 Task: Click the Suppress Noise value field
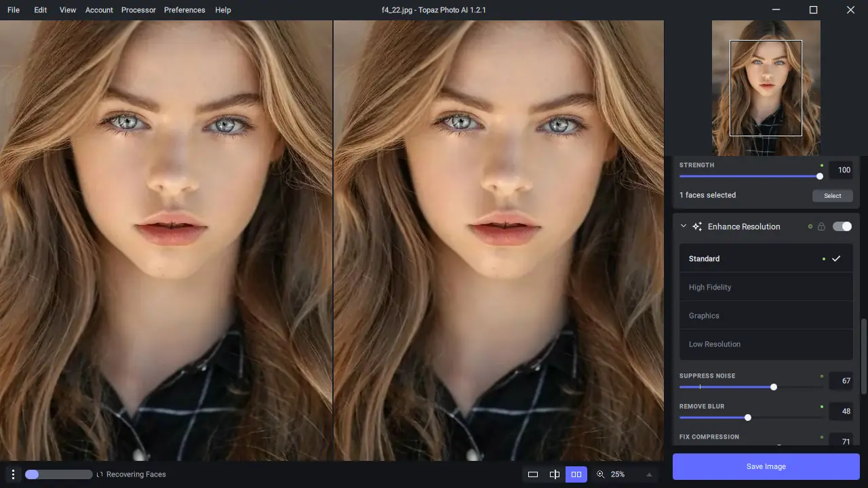point(841,381)
